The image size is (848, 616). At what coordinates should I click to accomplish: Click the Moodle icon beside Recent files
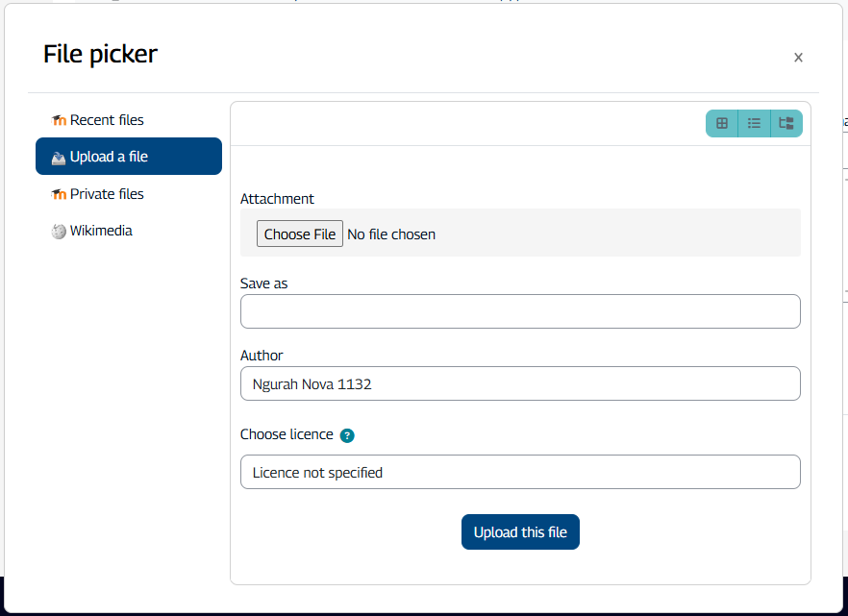tap(59, 120)
